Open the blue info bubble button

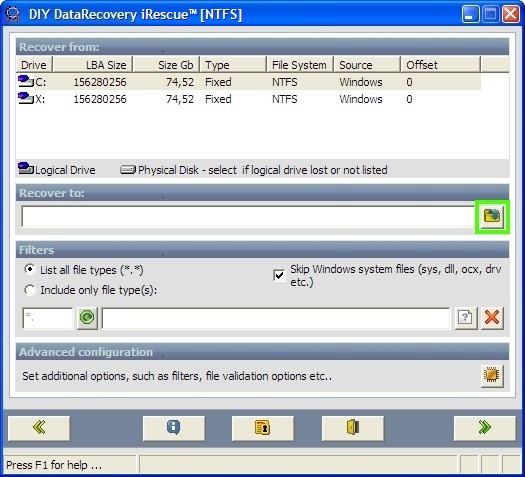click(x=174, y=428)
